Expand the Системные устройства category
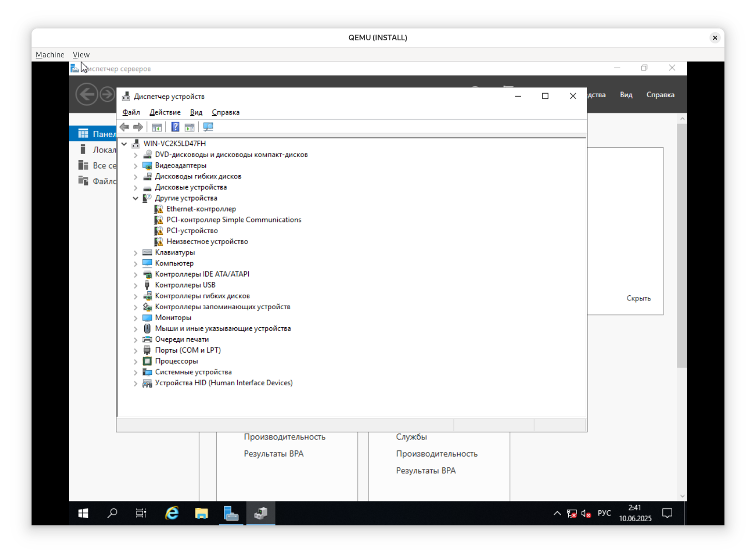 coord(135,372)
